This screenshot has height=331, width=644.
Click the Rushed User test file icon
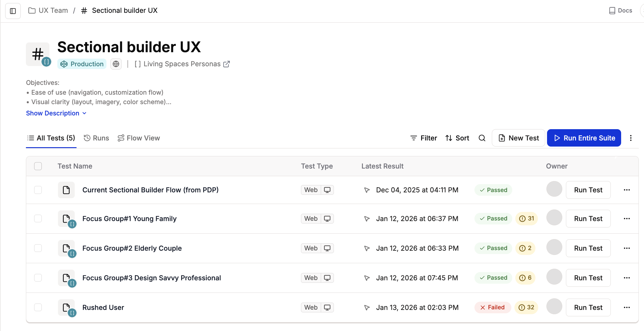(x=66, y=307)
